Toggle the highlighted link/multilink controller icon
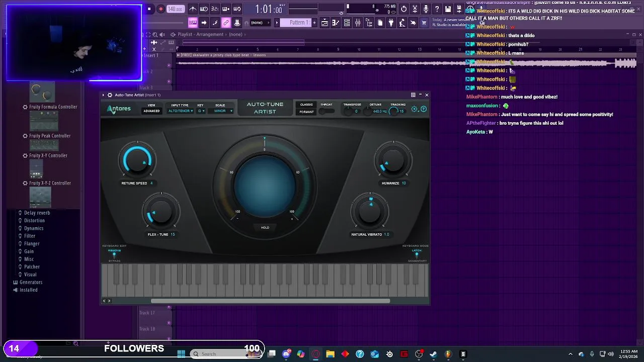The width and height of the screenshot is (644, 362). (226, 23)
